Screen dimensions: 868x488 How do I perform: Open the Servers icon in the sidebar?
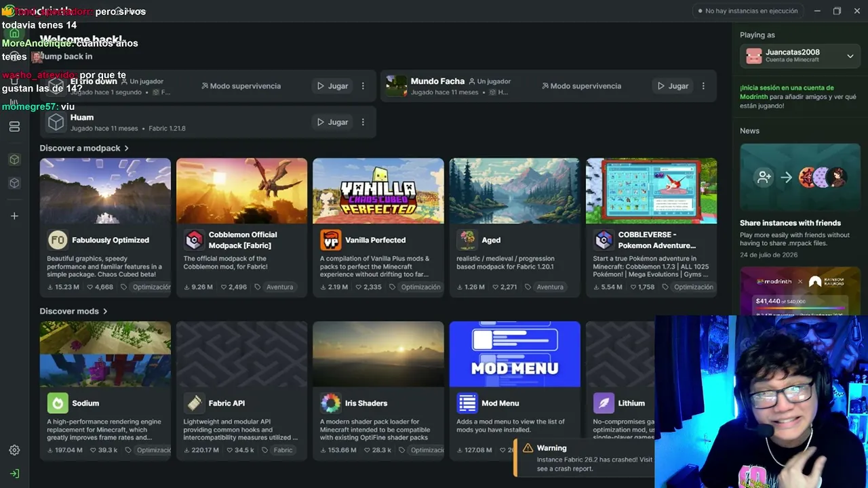[x=14, y=127]
